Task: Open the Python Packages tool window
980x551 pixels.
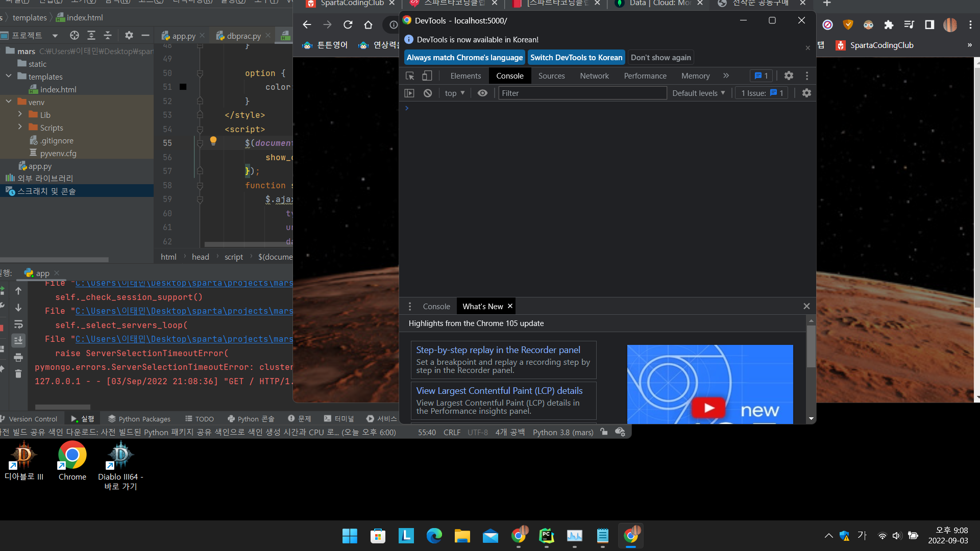Action: [139, 419]
